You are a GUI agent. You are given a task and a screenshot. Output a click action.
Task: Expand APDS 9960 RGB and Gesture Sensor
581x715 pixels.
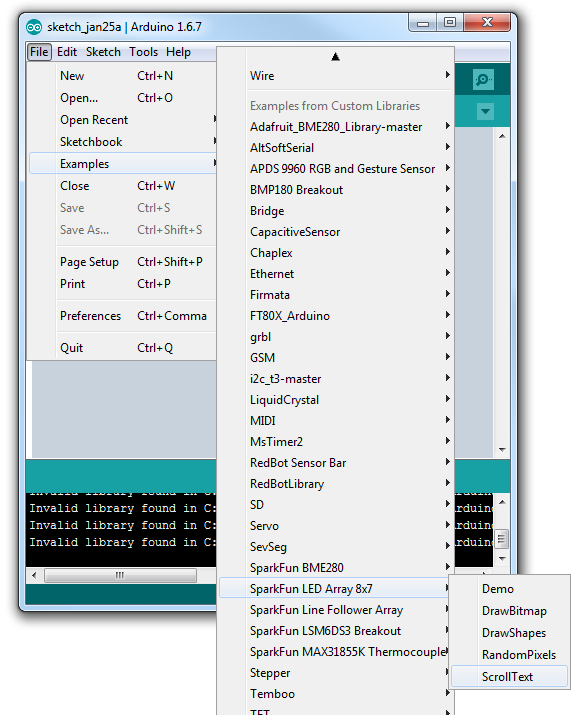pos(336,168)
